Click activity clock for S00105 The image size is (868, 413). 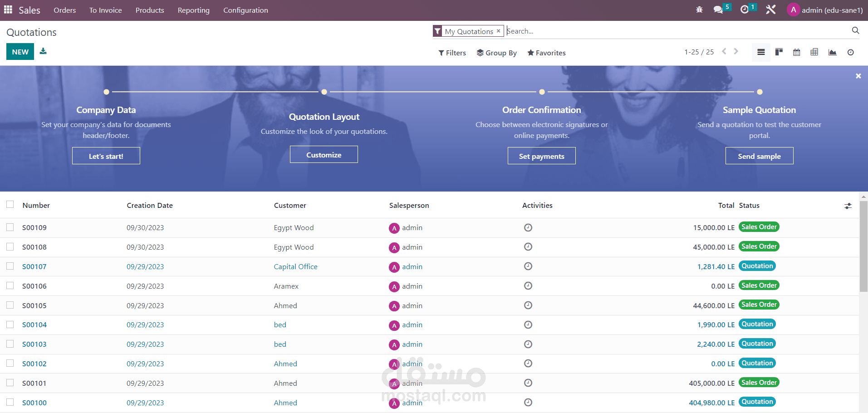tap(528, 305)
